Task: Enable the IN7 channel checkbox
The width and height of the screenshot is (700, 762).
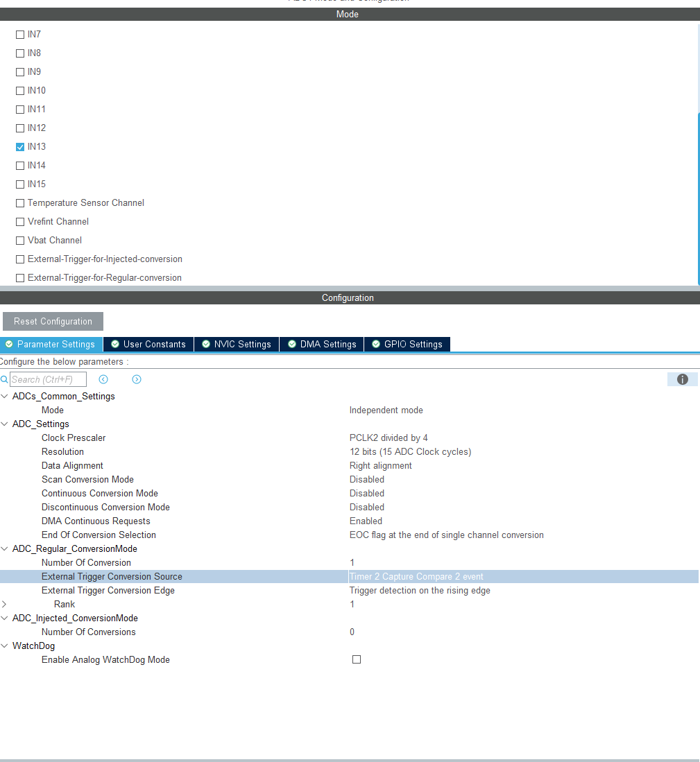Action: coord(20,35)
